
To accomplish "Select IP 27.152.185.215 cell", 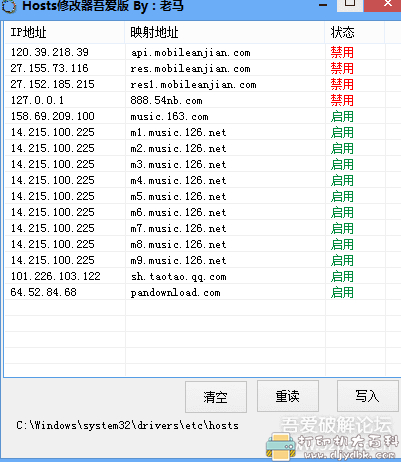I will [x=53, y=84].
